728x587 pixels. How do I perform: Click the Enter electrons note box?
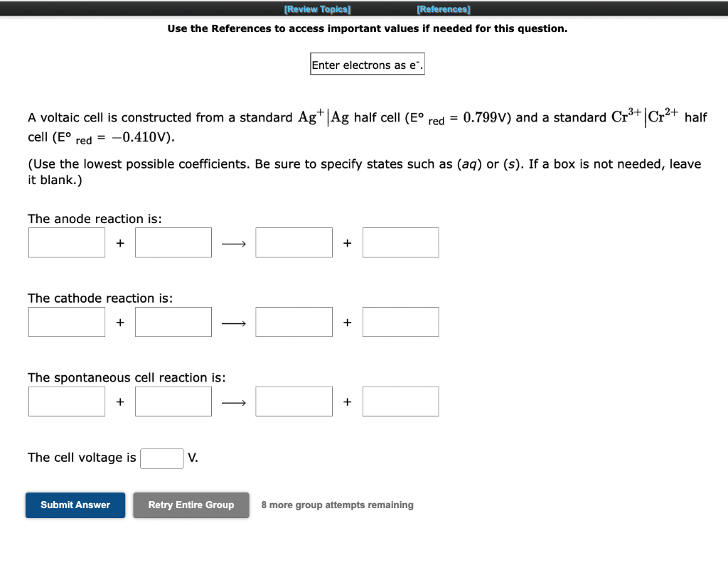point(367,63)
